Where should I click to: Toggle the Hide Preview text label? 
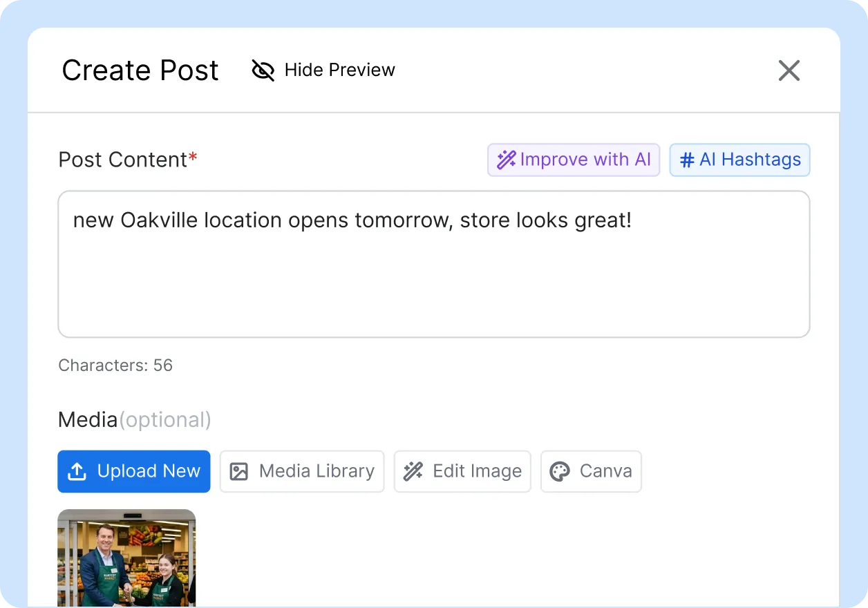339,70
